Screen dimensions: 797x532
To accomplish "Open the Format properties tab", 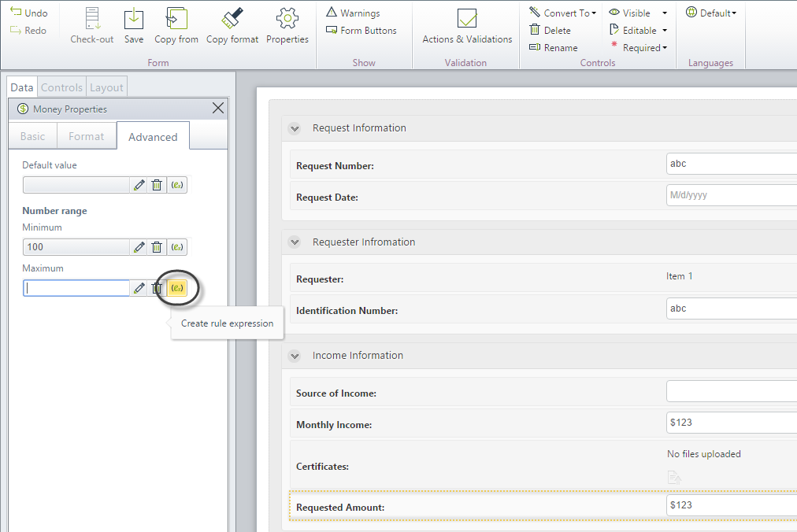I will point(87,136).
